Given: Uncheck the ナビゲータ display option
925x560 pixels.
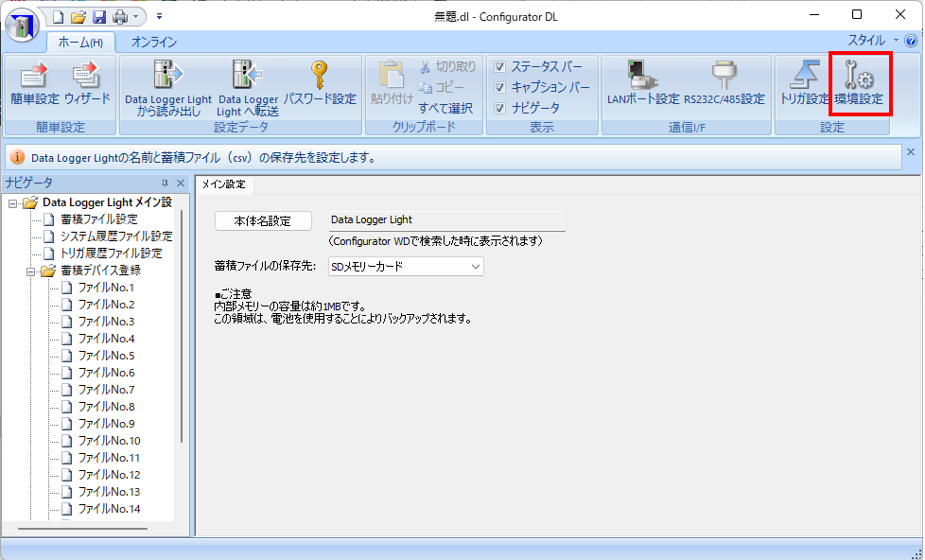Looking at the screenshot, I should [499, 107].
